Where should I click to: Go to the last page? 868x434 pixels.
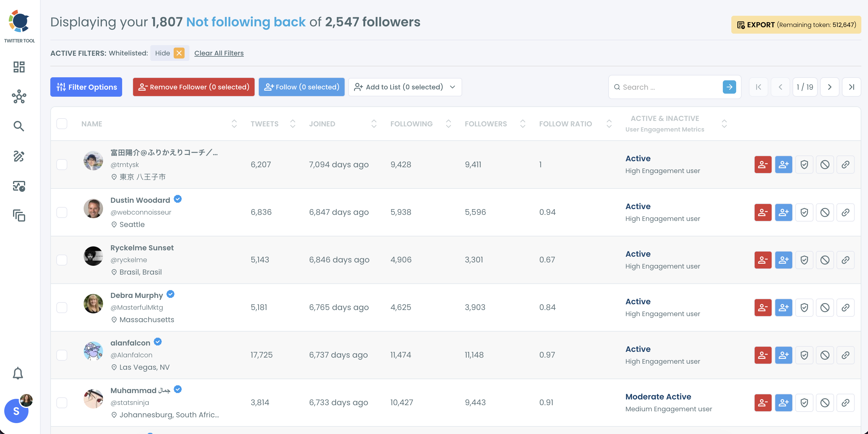851,87
